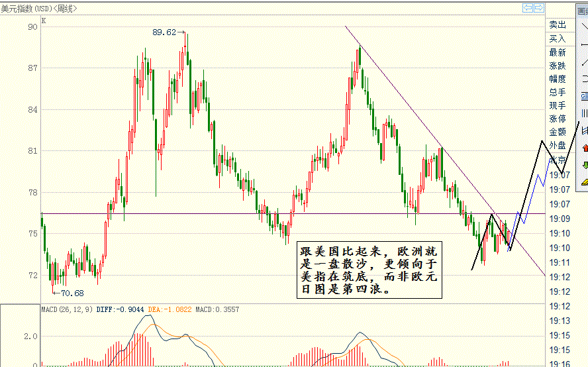The height and width of the screenshot is (367, 588).
Task: Click the 89.62 high price marker
Action: [164, 32]
